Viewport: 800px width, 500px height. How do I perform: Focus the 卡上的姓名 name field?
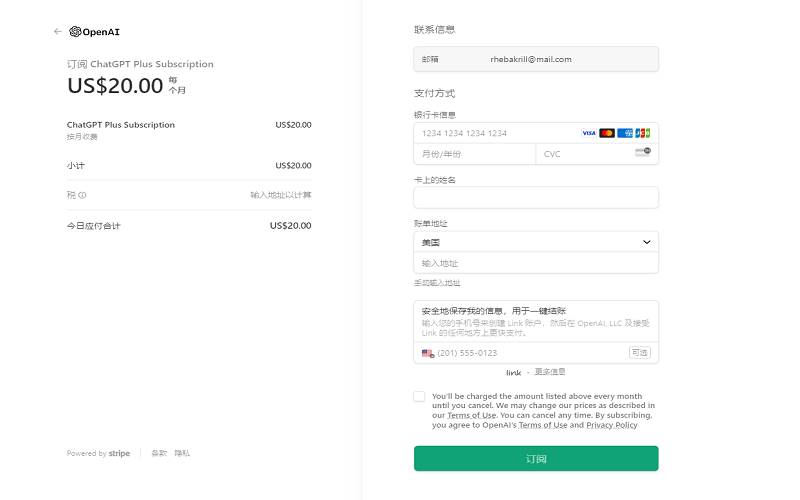coord(536,197)
